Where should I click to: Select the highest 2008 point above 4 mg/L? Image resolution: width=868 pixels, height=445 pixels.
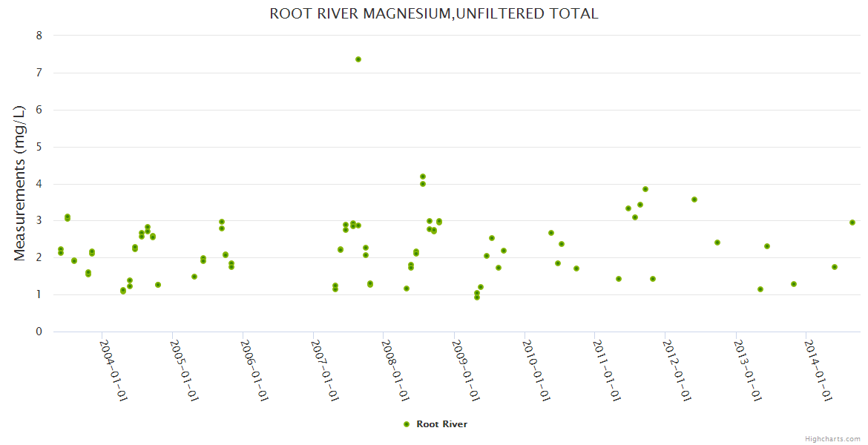423,177
